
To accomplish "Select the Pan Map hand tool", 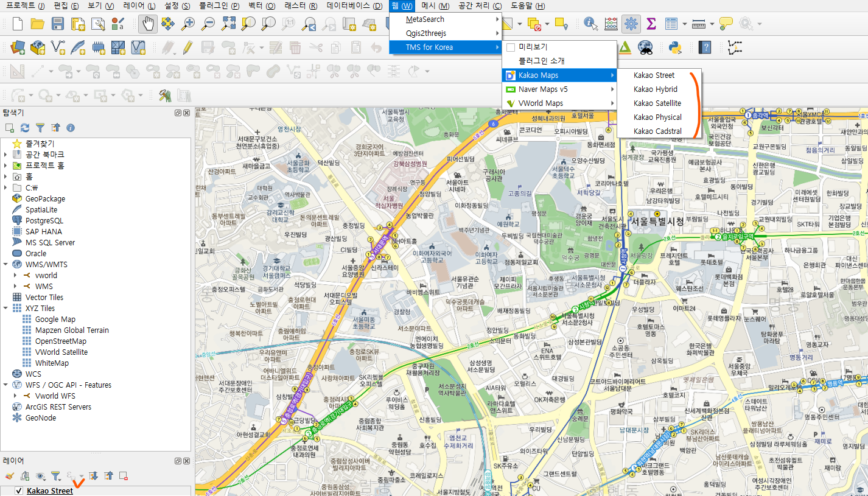I will pyautogui.click(x=147, y=24).
